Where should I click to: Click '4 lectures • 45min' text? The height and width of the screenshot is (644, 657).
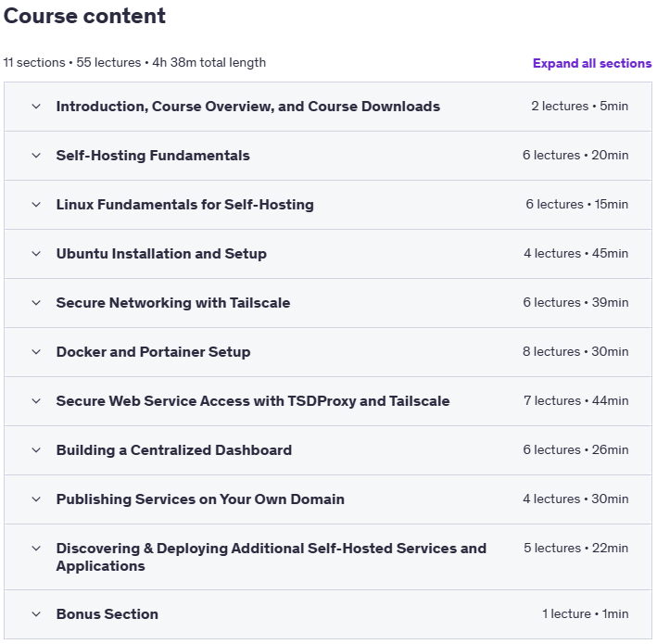(x=575, y=253)
